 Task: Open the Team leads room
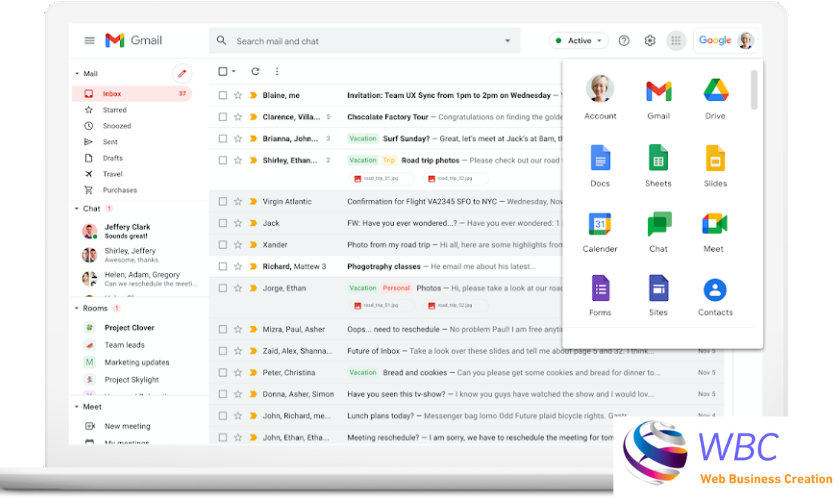coord(124,345)
